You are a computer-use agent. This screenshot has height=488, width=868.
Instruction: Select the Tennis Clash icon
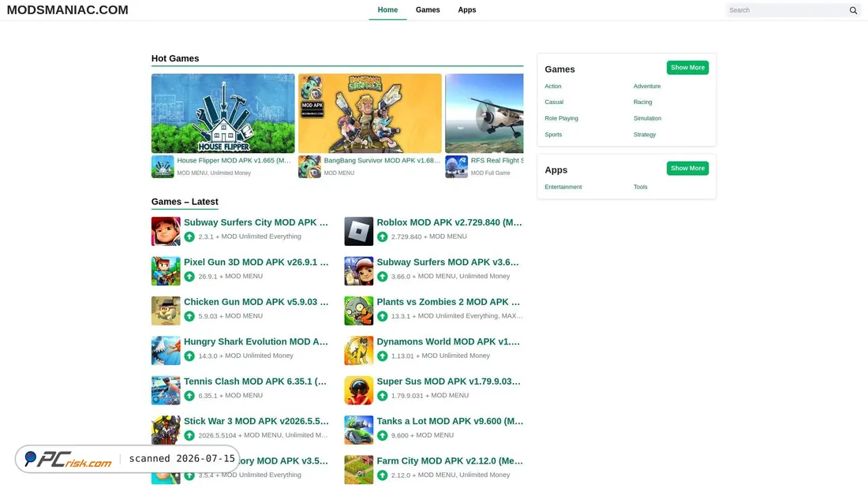166,390
